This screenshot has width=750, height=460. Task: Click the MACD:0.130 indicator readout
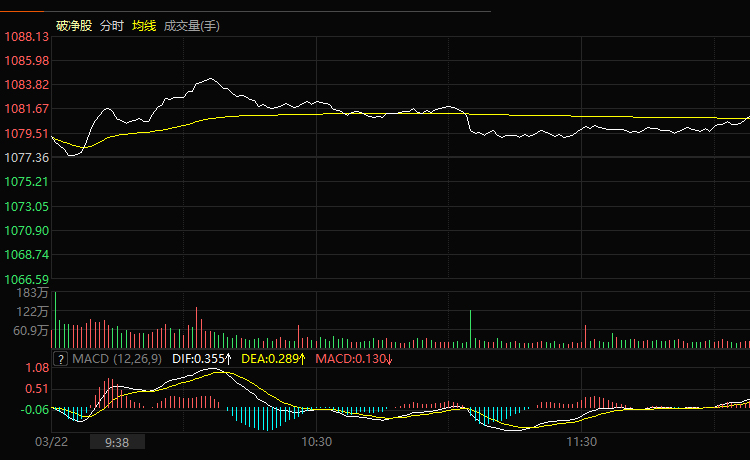click(349, 358)
